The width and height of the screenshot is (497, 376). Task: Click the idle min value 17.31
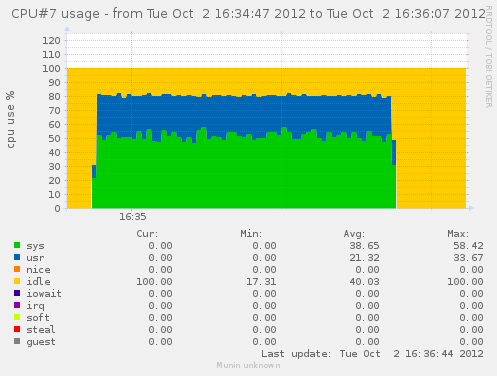pyautogui.click(x=261, y=282)
